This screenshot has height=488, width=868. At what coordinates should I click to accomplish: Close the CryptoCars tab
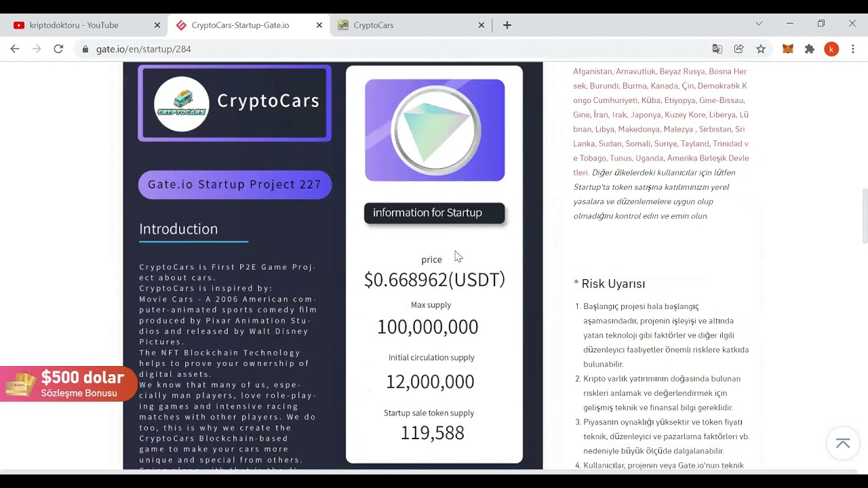(481, 25)
